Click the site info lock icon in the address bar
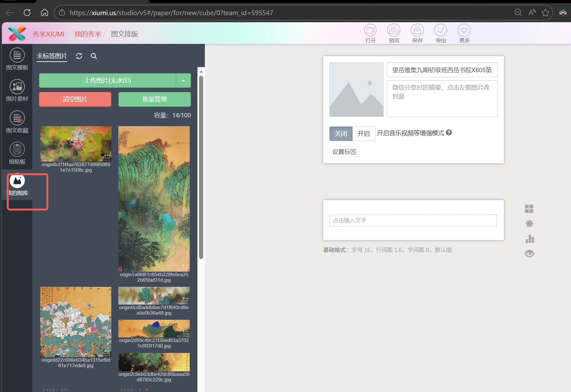571x392 pixels. (x=62, y=13)
